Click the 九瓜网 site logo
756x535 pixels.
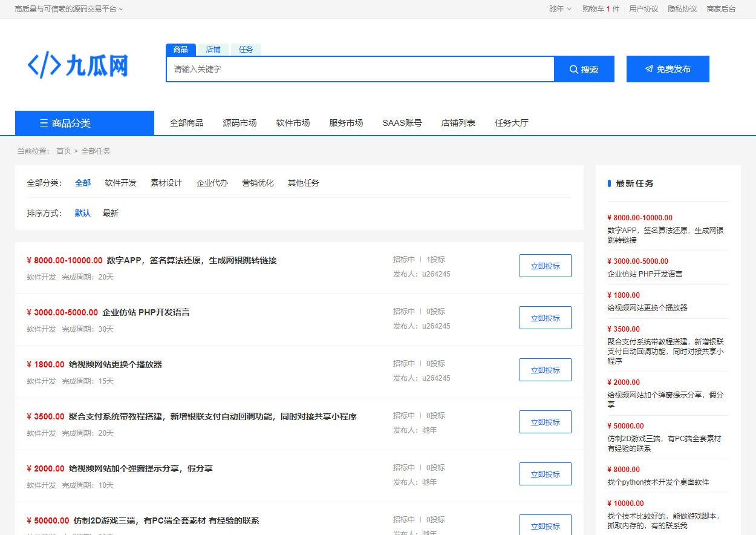point(78,65)
